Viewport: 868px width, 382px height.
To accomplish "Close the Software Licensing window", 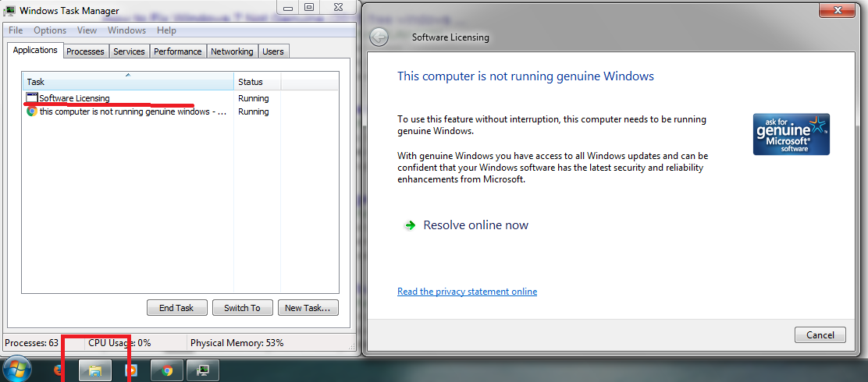I will tap(838, 9).
